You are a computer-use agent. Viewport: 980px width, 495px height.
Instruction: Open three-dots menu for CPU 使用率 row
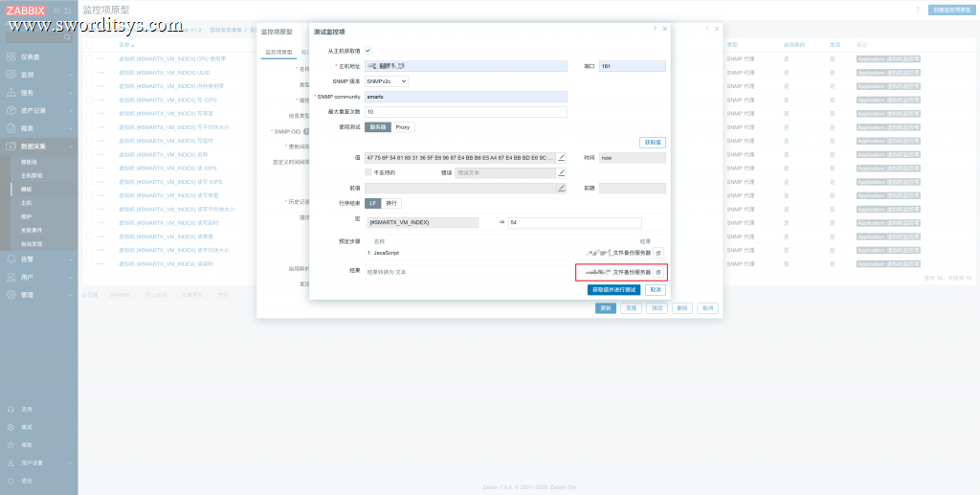click(x=100, y=58)
